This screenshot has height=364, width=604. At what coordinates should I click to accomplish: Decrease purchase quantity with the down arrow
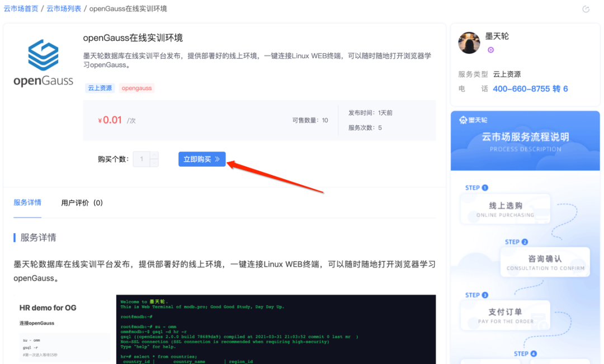(154, 163)
